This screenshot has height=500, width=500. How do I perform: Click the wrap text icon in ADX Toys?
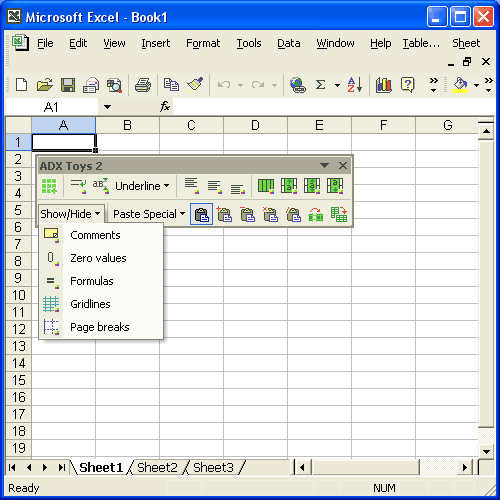(78, 186)
